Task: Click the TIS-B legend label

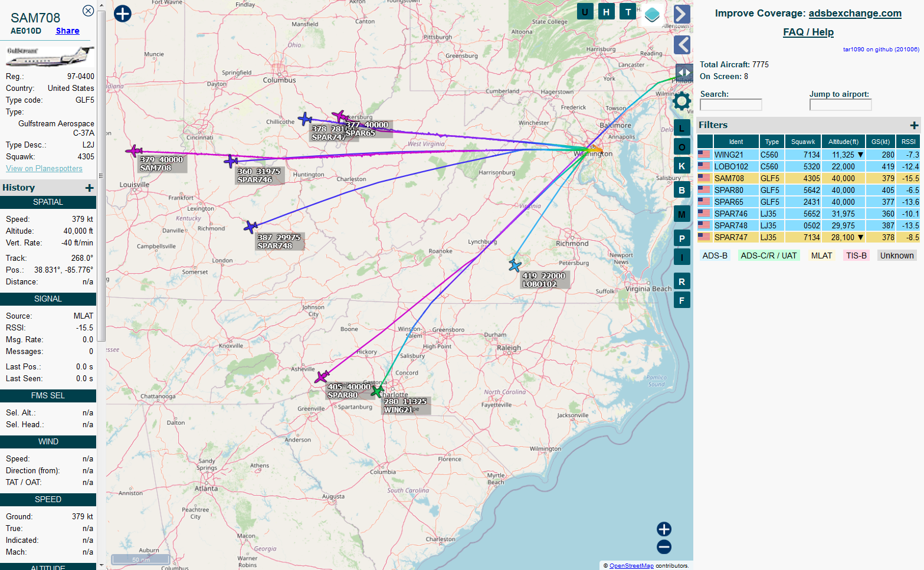Action: [x=856, y=255]
